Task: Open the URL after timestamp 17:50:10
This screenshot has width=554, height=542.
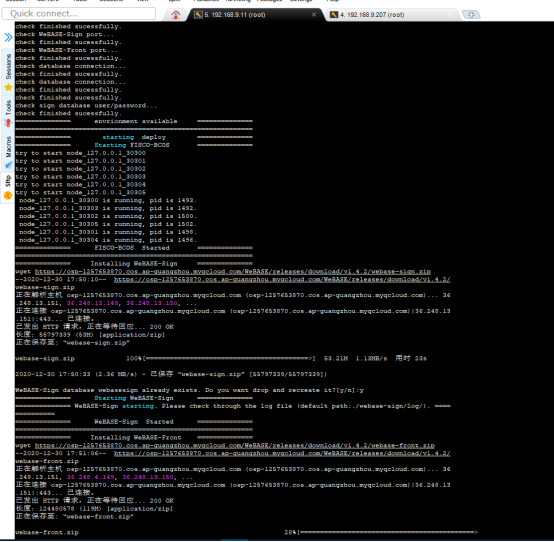Action: coord(282,279)
